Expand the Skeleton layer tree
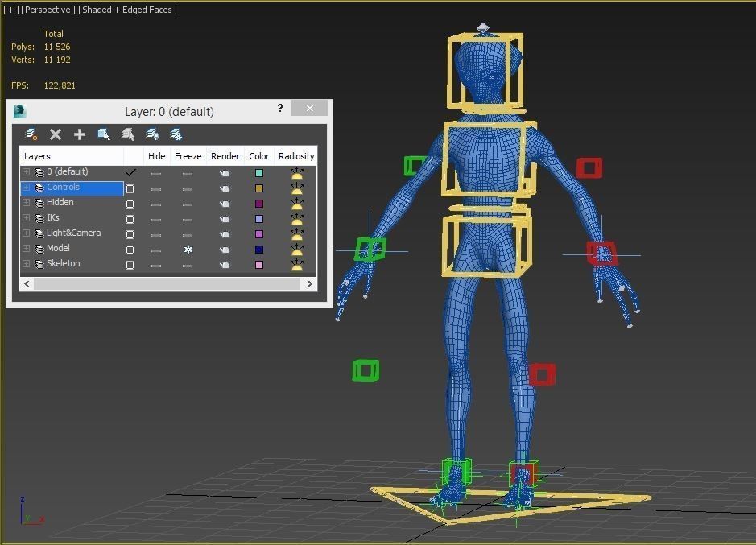The width and height of the screenshot is (756, 545). pyautogui.click(x=26, y=263)
